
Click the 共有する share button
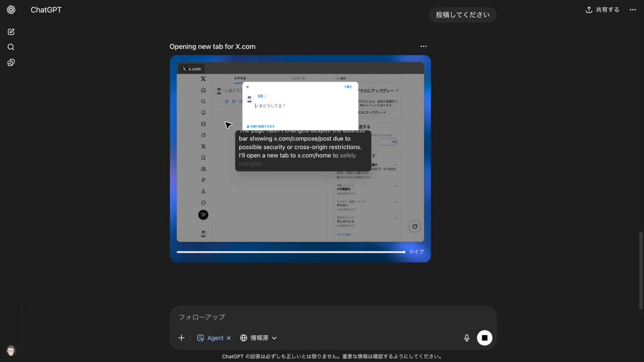tap(602, 10)
